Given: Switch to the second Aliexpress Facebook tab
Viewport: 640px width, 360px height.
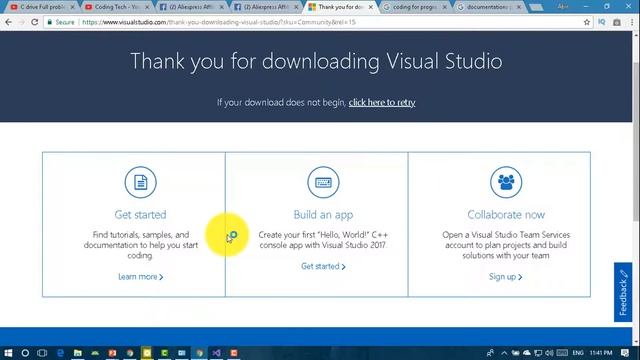Looking at the screenshot, I should coord(267,7).
